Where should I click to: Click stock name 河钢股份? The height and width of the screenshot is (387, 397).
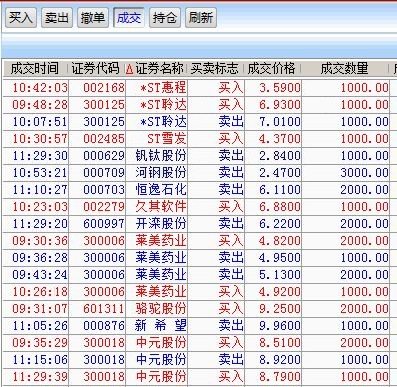(x=161, y=173)
